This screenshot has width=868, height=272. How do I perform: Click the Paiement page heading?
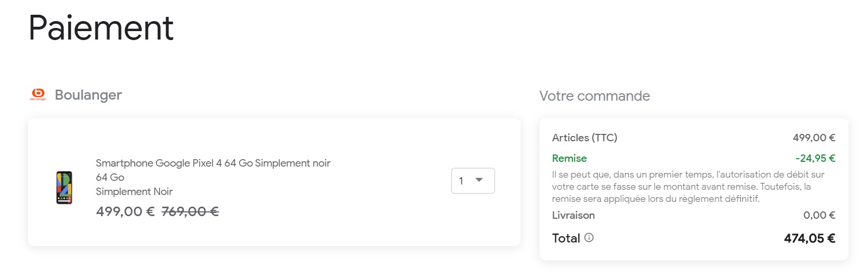[101, 27]
